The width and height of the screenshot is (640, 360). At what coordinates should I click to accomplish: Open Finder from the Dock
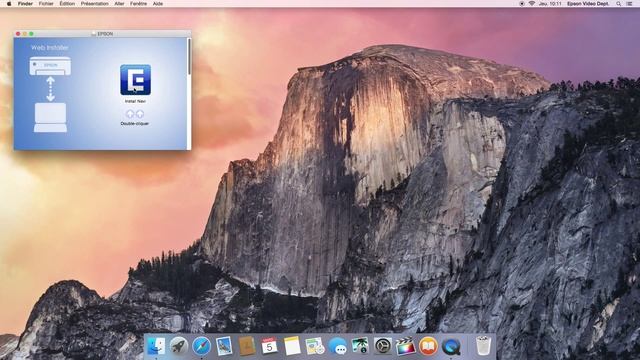coord(156,346)
